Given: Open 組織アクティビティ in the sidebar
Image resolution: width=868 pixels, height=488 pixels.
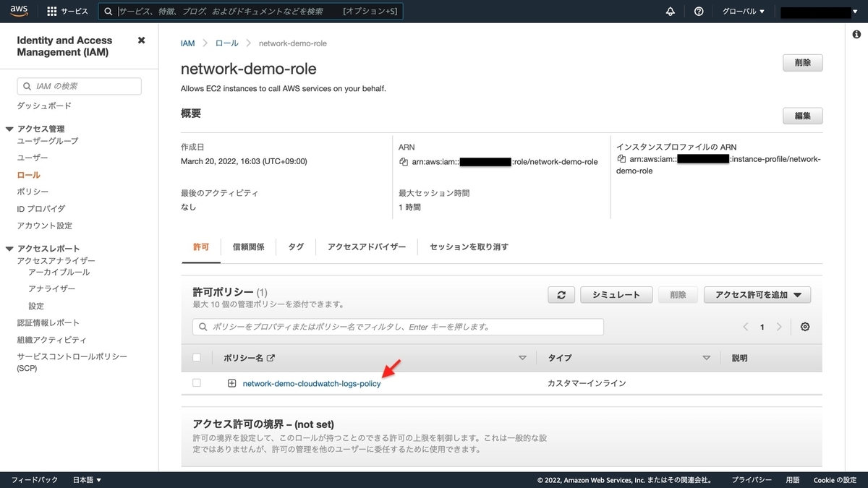Looking at the screenshot, I should click(52, 340).
